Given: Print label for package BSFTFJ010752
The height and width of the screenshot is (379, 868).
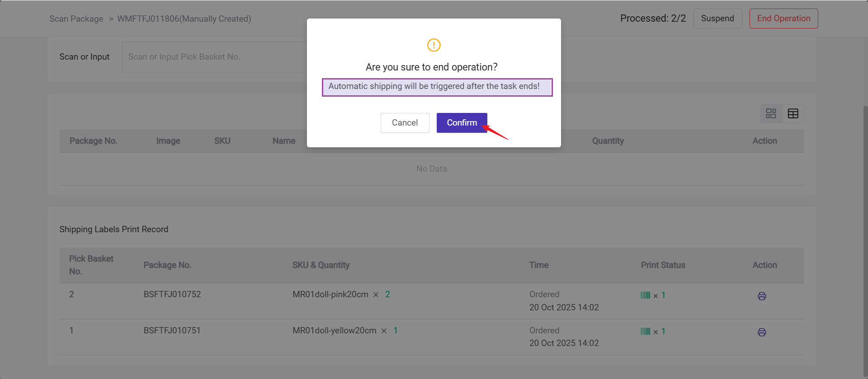Looking at the screenshot, I should 762,296.
